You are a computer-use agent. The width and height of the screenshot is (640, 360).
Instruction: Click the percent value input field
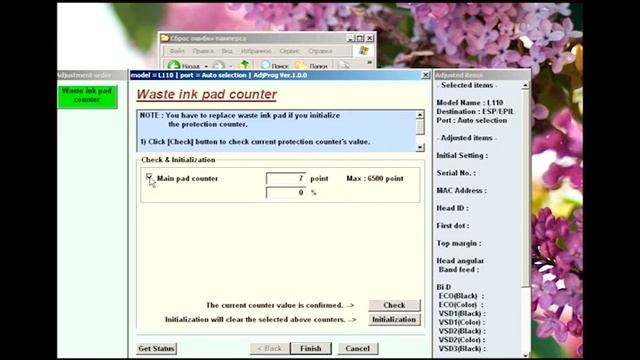[286, 193]
